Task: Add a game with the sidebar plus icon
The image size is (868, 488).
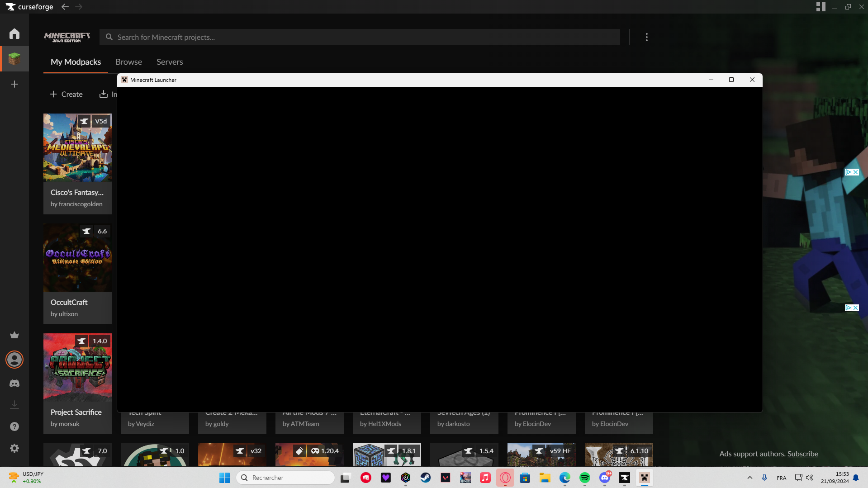Action: point(14,84)
